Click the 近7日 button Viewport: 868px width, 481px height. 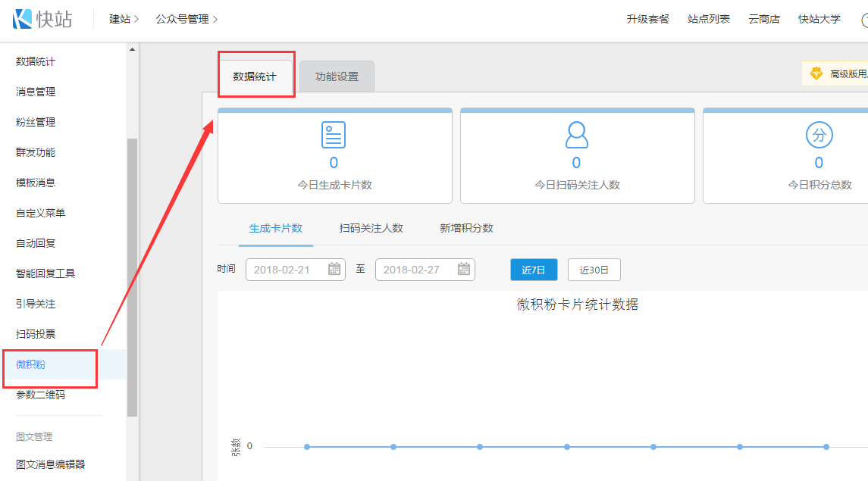[534, 270]
